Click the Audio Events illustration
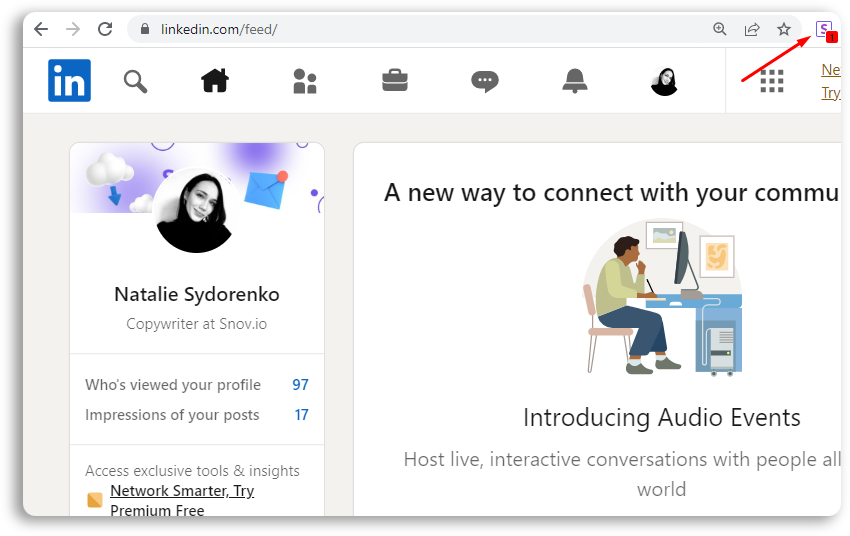Image resolution: width=850 pixels, height=536 pixels. point(662,297)
